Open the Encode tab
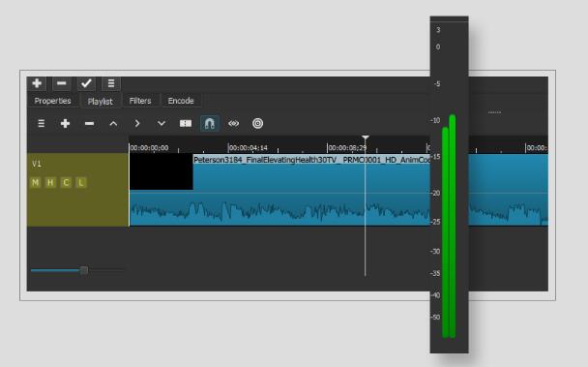This screenshot has width=588, height=367. pyautogui.click(x=181, y=101)
